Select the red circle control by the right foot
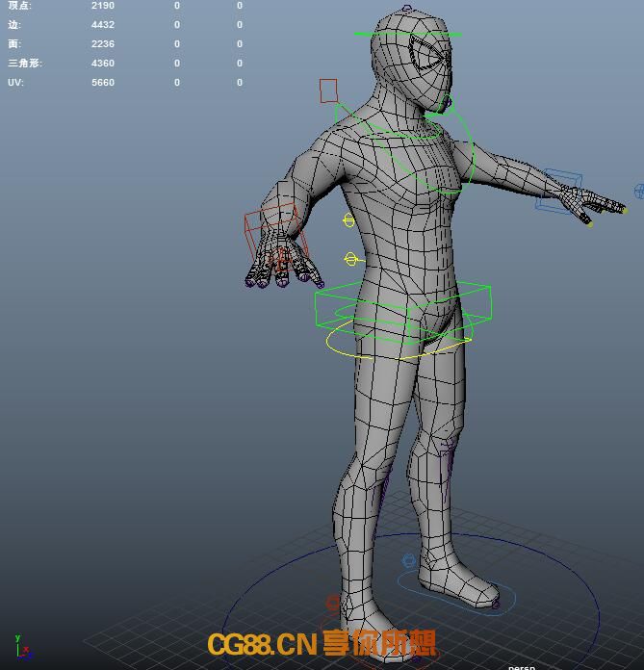Screen dimensions: 644x670 click(x=333, y=603)
